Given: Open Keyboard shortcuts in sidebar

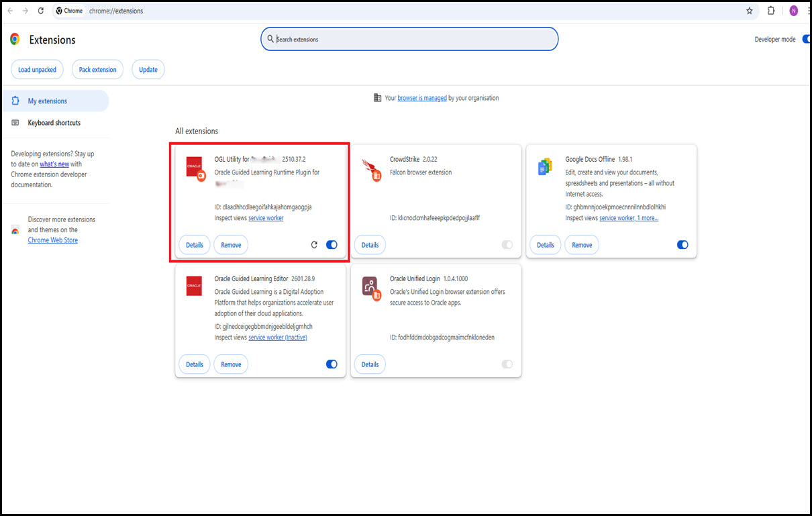Looking at the screenshot, I should (x=54, y=123).
